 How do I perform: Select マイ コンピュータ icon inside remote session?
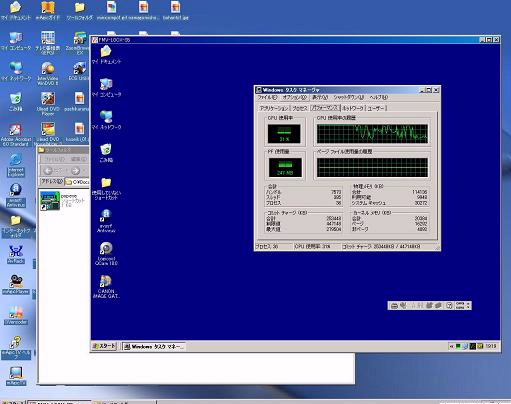(x=106, y=88)
